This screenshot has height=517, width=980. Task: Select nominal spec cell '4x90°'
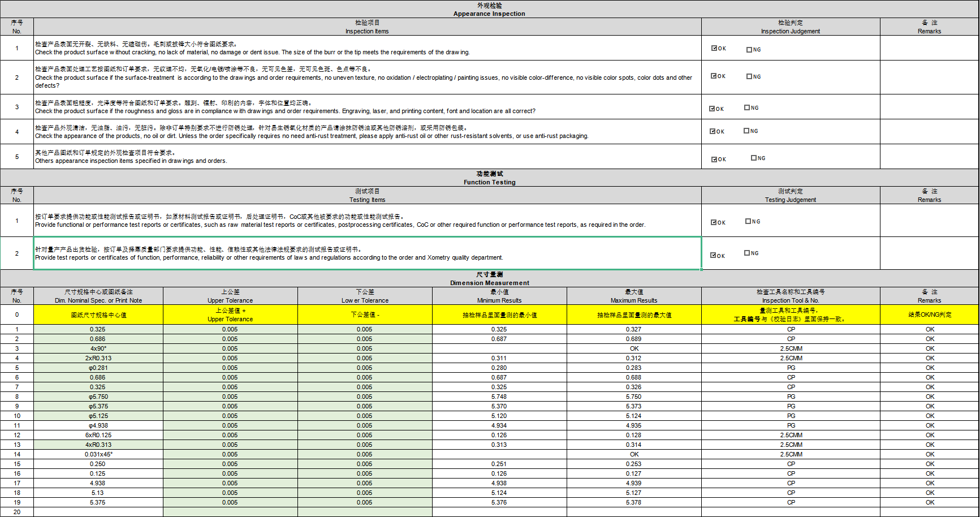click(x=98, y=348)
